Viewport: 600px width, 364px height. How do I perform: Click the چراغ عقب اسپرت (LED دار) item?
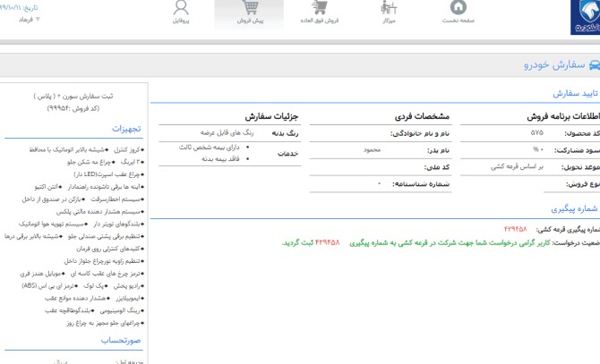coord(108,174)
